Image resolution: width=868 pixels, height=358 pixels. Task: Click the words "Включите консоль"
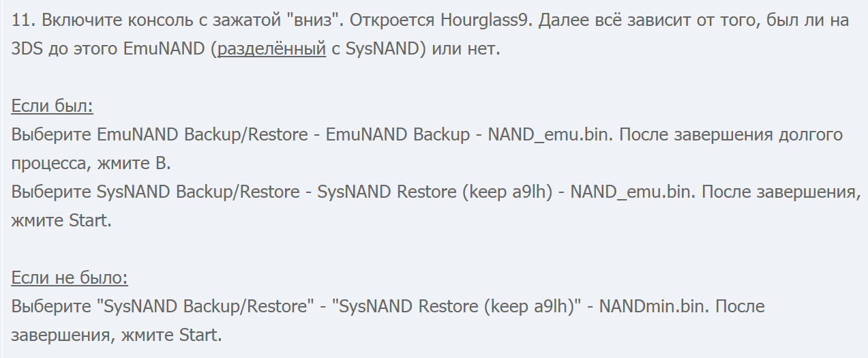(110, 20)
